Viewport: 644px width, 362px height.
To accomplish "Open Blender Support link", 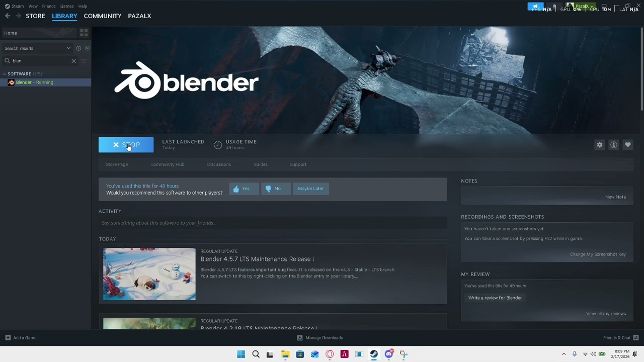I will [x=298, y=164].
